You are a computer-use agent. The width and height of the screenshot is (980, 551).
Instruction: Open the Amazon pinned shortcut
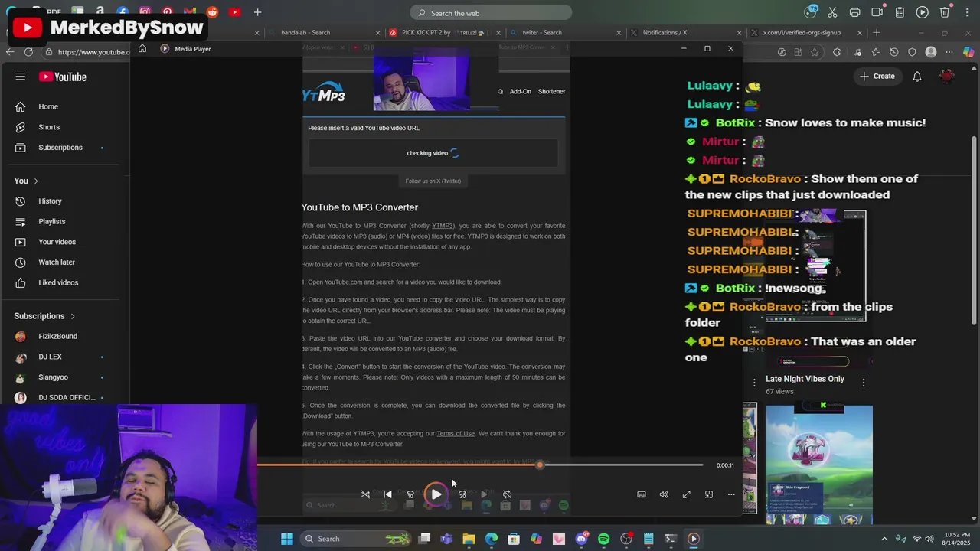[x=100, y=12]
